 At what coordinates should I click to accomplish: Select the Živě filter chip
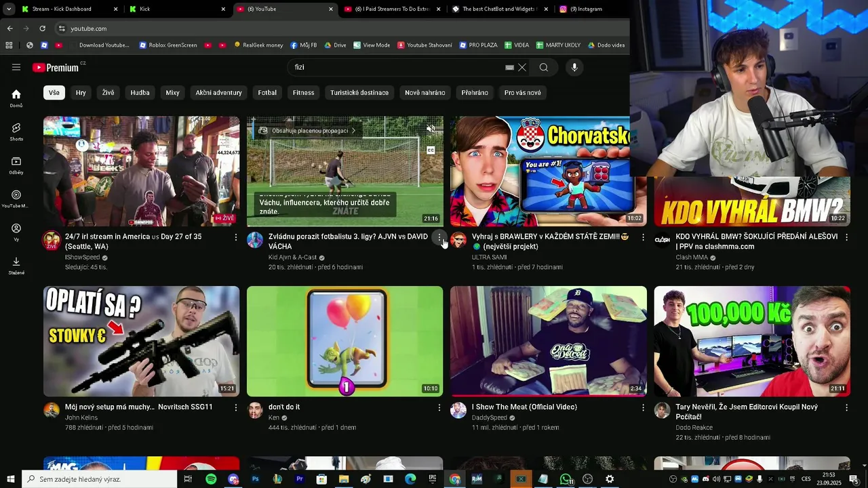(x=108, y=93)
